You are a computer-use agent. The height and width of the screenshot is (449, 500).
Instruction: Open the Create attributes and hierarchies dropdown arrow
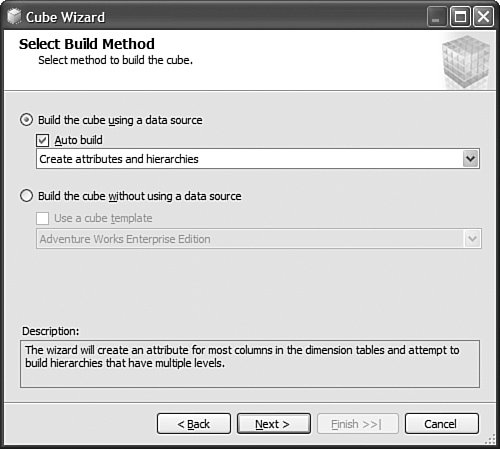[x=471, y=159]
